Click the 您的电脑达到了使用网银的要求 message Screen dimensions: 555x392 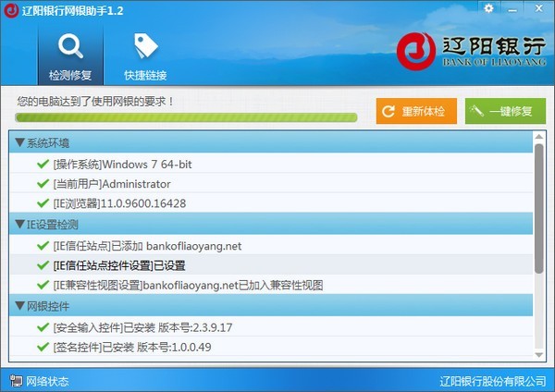point(95,102)
